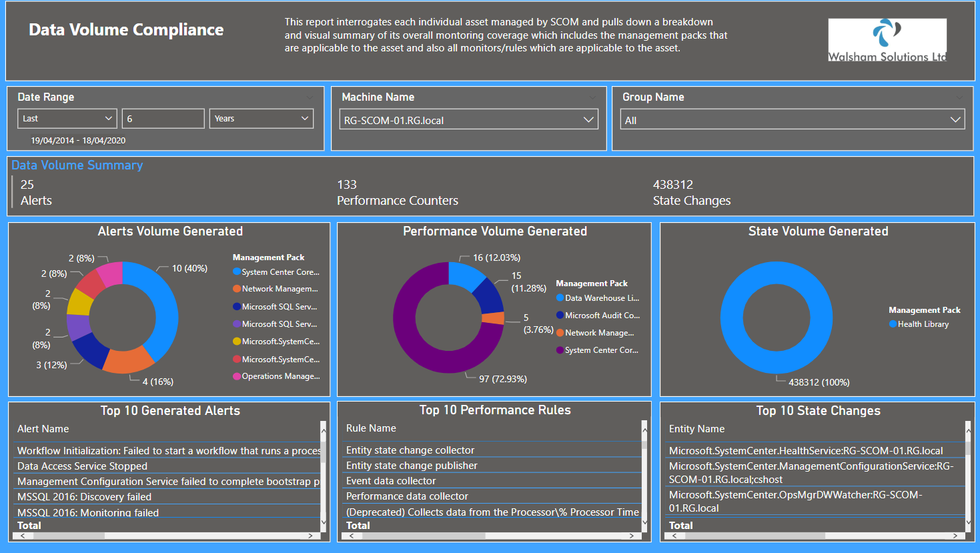Click the Microsoft SQL Server legend marker
The height and width of the screenshot is (553, 980).
(x=238, y=306)
